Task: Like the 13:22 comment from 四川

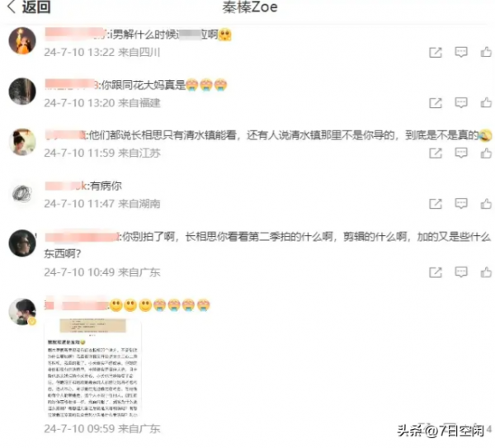Action: [x=486, y=52]
